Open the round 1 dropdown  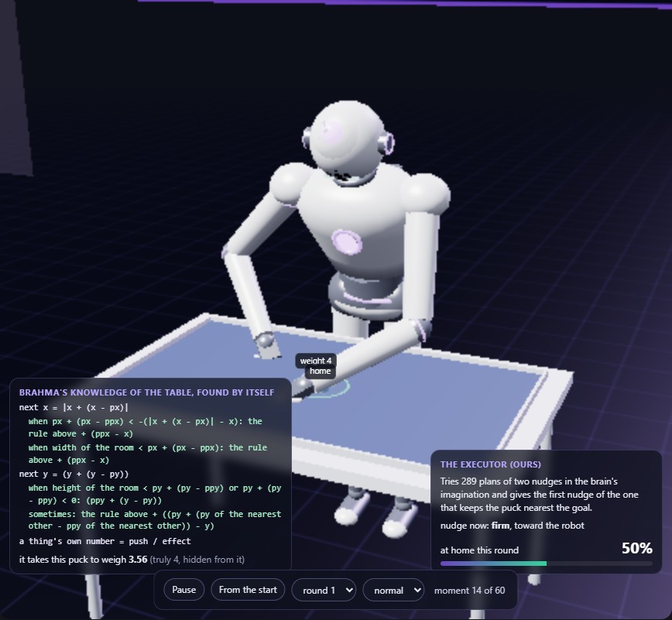click(324, 590)
